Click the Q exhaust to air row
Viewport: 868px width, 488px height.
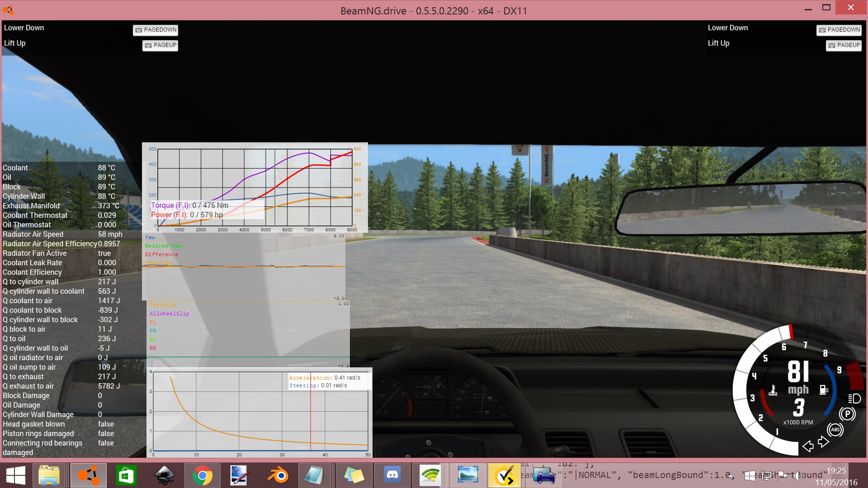pos(61,386)
